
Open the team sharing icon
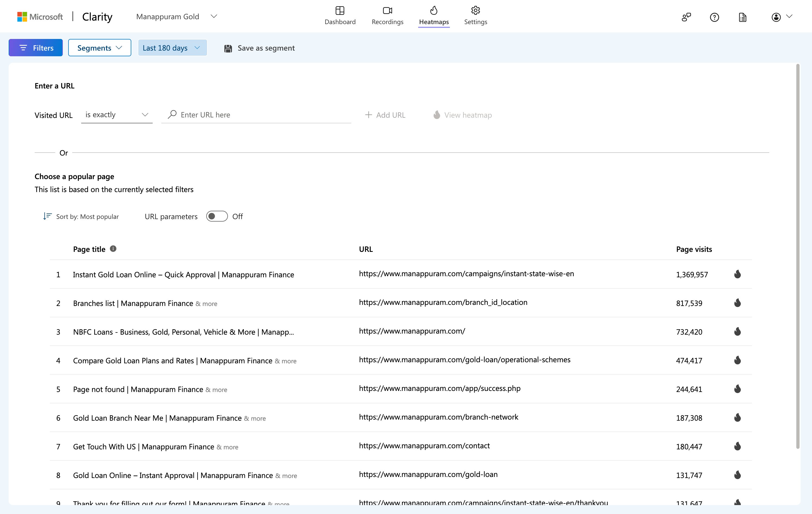686,17
